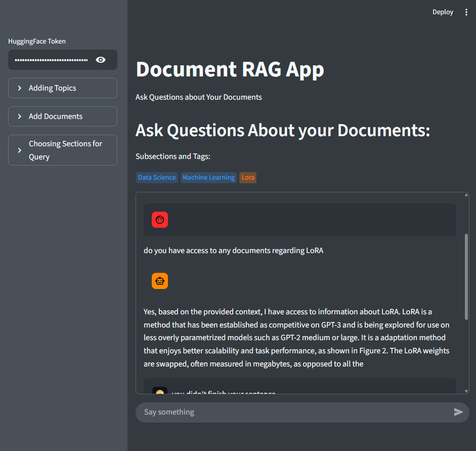Select the Data Science tag
476x451 pixels.
(x=157, y=178)
